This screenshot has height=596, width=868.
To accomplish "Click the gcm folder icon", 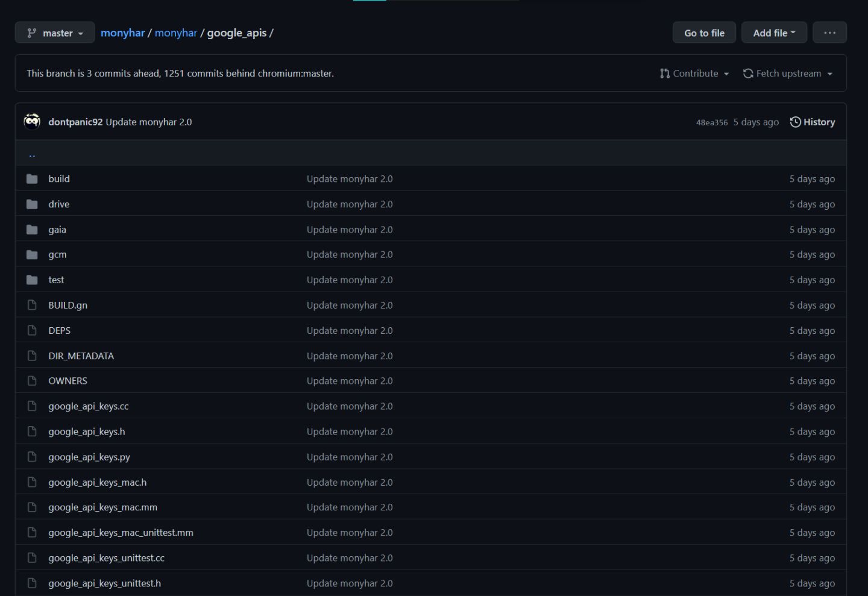I will click(32, 254).
